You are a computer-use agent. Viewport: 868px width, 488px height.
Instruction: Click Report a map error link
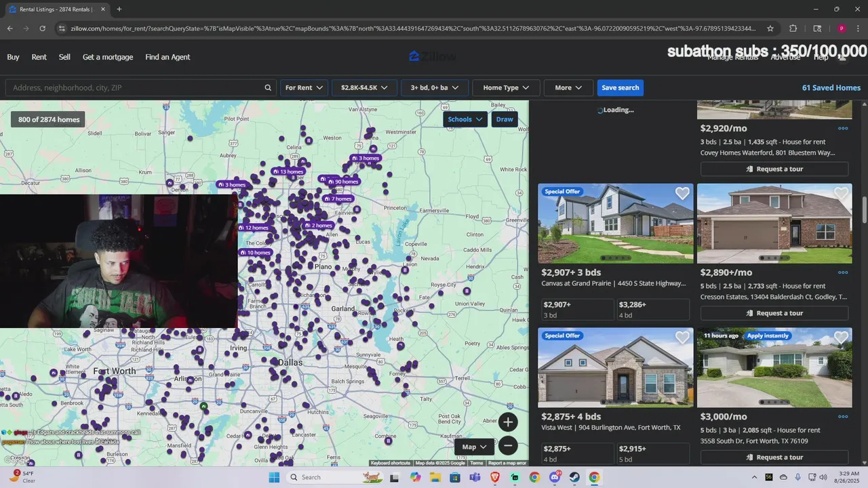[507, 463]
